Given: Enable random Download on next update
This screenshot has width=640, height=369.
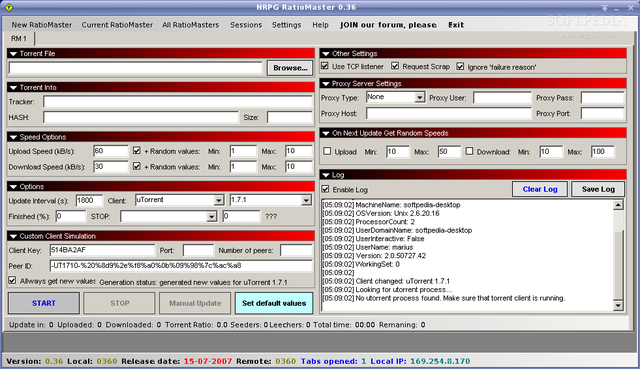Looking at the screenshot, I should point(469,151).
